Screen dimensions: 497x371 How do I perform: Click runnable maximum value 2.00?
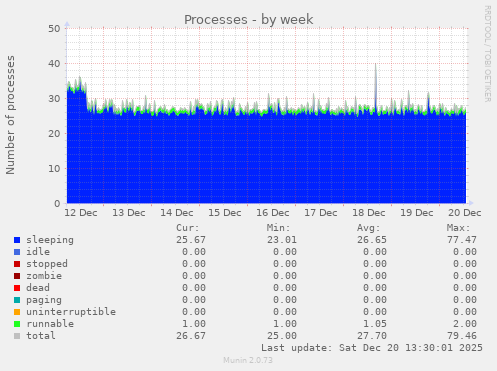(x=465, y=324)
